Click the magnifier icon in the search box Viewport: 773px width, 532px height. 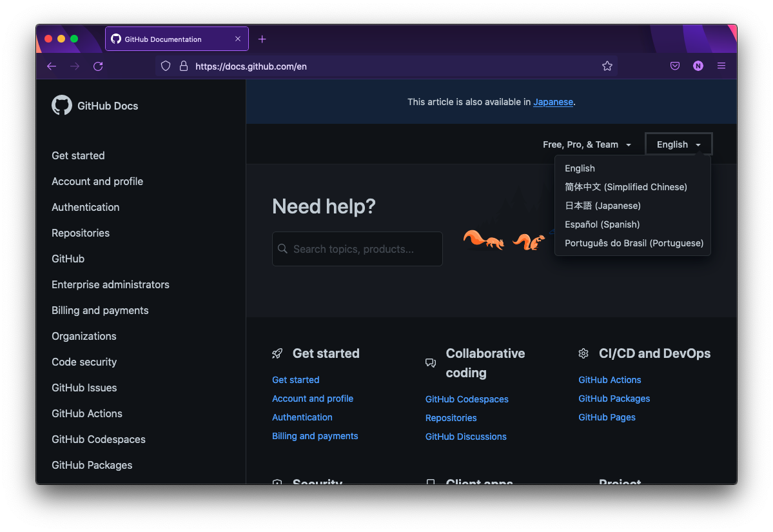point(282,248)
